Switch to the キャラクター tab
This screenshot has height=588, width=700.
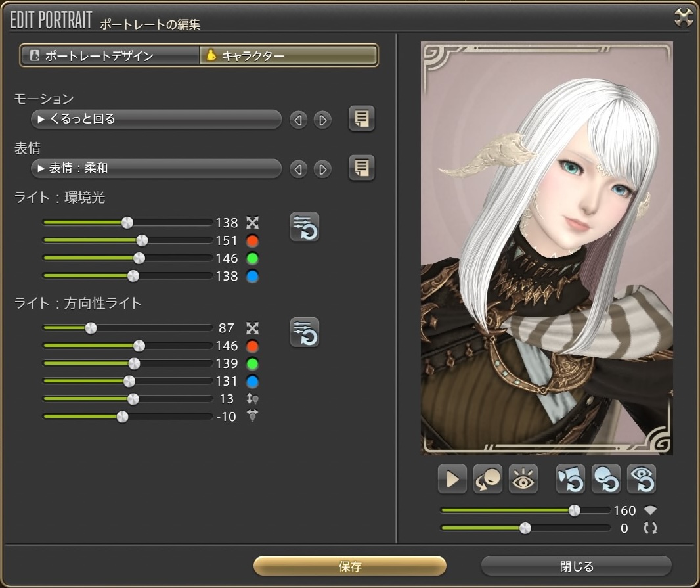(288, 56)
